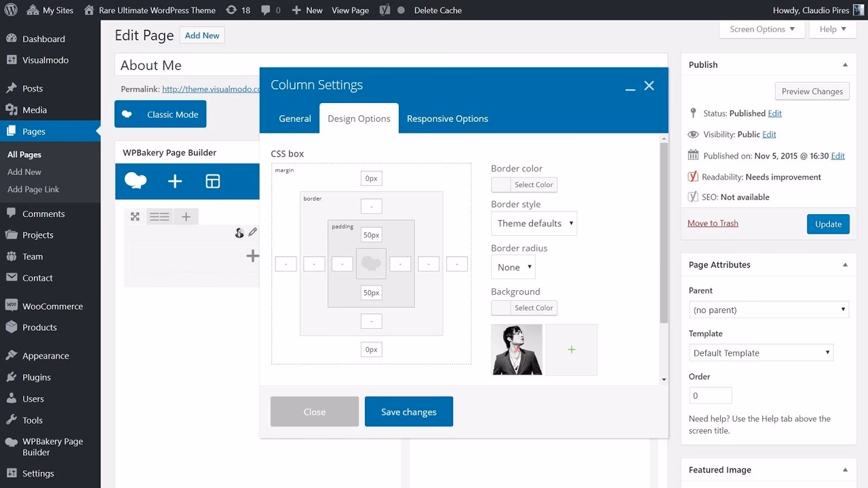The height and width of the screenshot is (488, 868).
Task: Open the templates icon in builder toolbar
Action: pos(213,181)
